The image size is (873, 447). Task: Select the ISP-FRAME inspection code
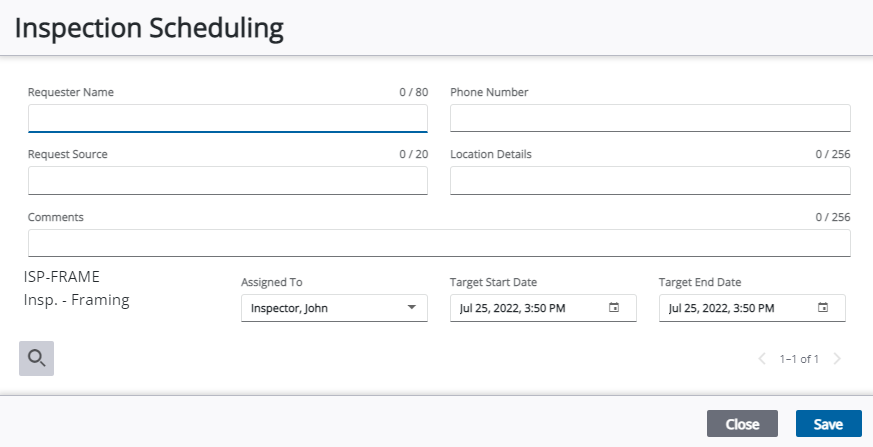pos(62,277)
